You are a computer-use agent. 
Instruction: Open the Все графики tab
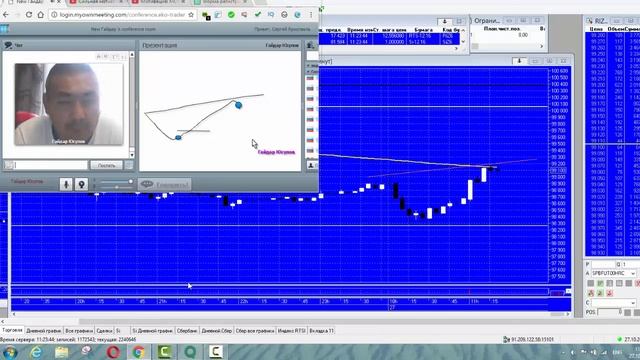[x=79, y=331]
